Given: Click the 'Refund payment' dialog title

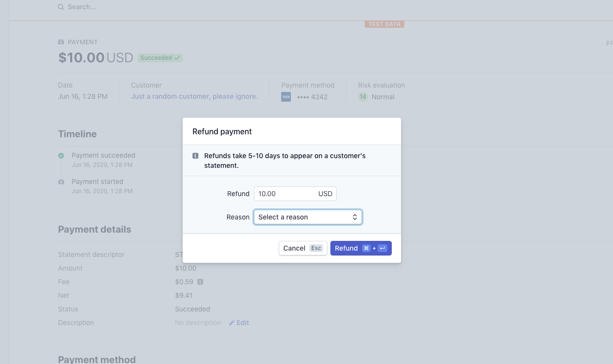Looking at the screenshot, I should point(222,131).
